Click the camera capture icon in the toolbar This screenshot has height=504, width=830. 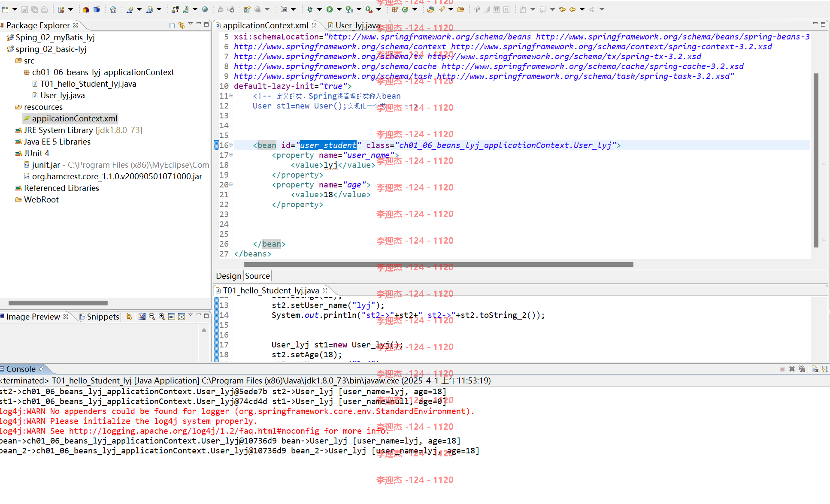(x=284, y=9)
